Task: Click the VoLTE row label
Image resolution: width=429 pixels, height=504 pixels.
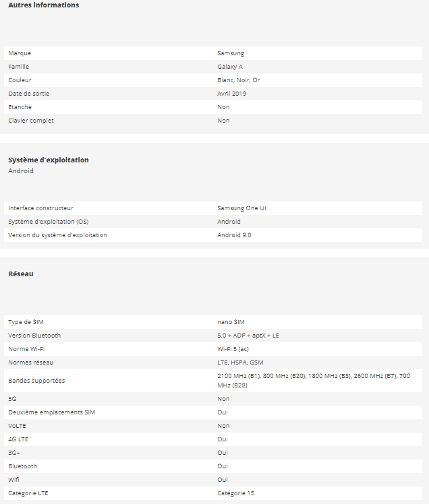Action: [18, 426]
